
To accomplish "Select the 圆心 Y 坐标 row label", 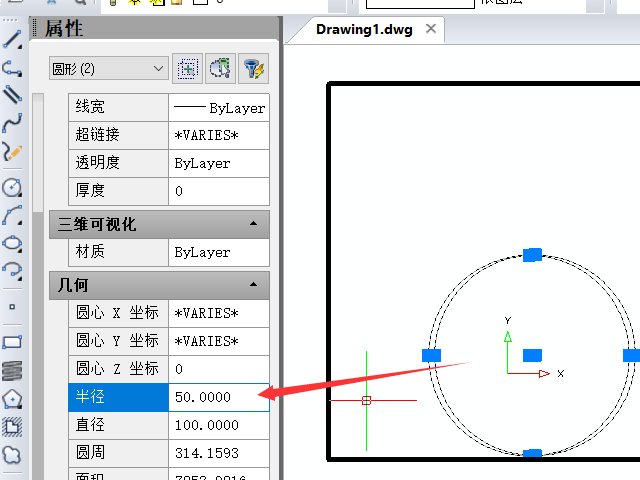I will click(118, 341).
